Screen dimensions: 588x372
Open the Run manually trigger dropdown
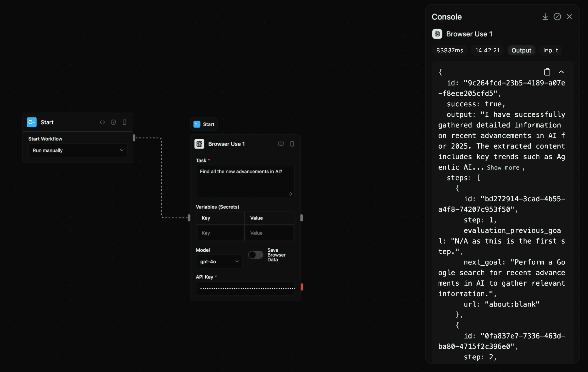tap(77, 150)
